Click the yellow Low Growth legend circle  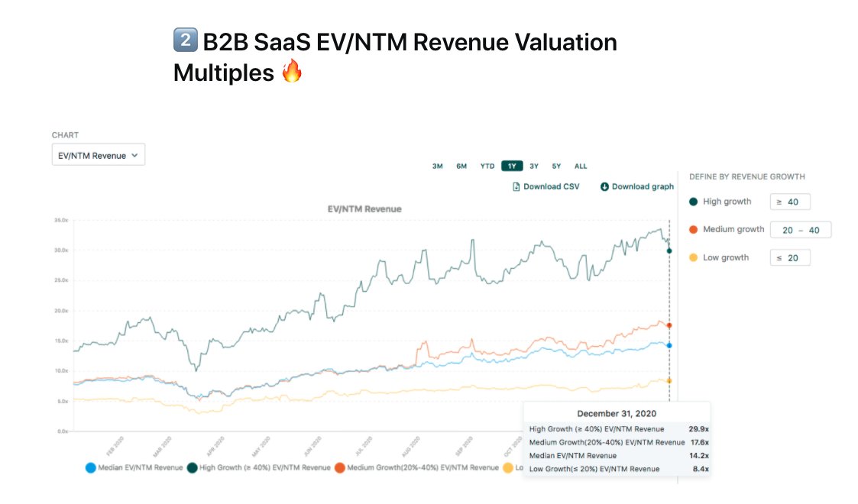pyautogui.click(x=508, y=468)
